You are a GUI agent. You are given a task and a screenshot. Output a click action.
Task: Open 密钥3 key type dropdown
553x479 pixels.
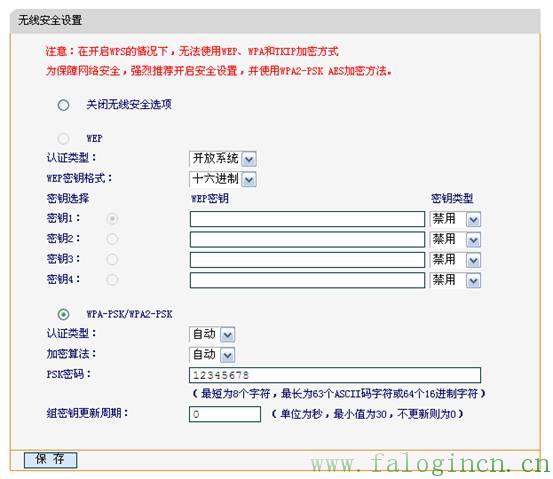click(455, 260)
